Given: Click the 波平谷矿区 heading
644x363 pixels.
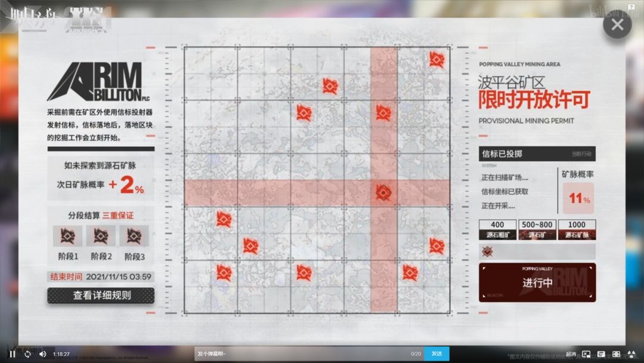Looking at the screenshot, I should point(512,82).
